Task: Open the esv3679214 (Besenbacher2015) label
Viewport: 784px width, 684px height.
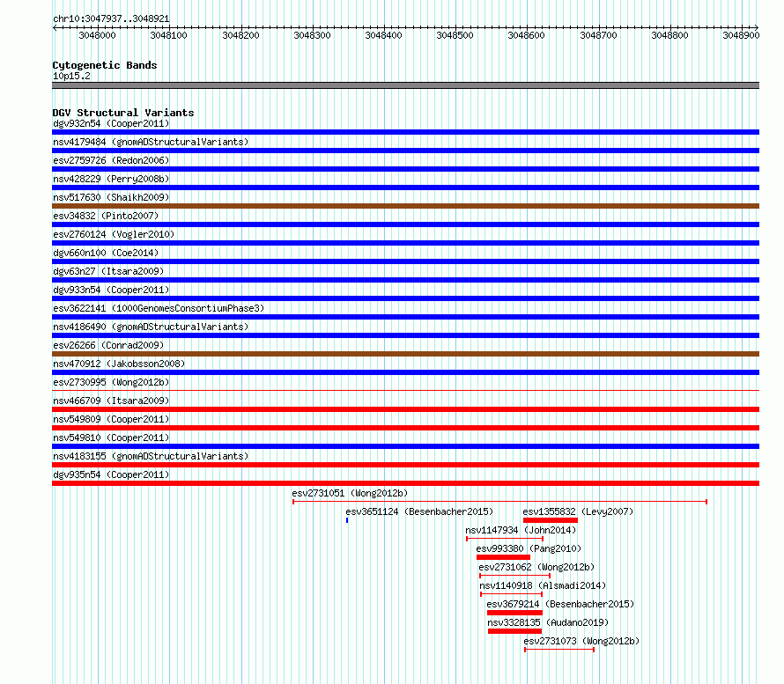Action: (x=560, y=604)
